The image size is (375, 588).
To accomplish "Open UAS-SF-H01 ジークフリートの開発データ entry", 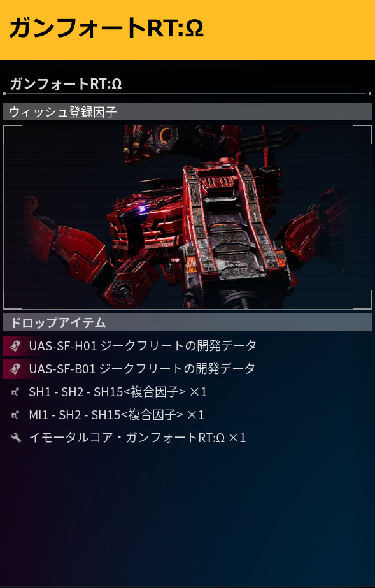I will [x=143, y=346].
